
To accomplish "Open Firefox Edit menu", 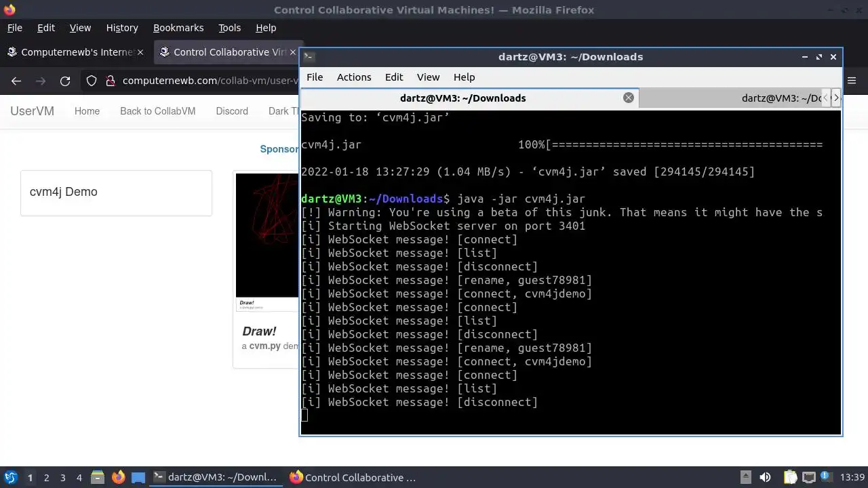I will tap(46, 28).
